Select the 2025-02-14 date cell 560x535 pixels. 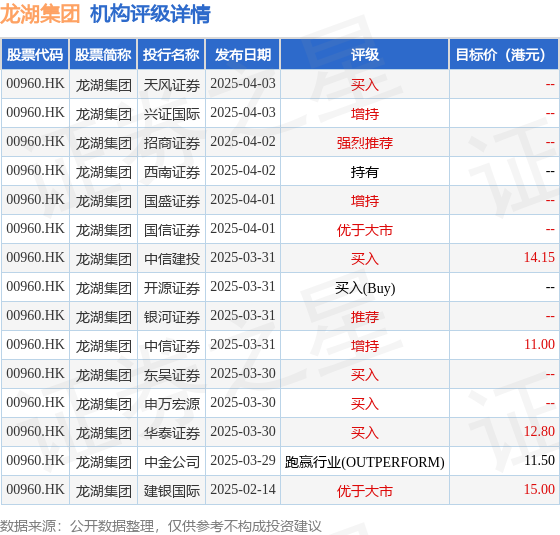pos(243,490)
